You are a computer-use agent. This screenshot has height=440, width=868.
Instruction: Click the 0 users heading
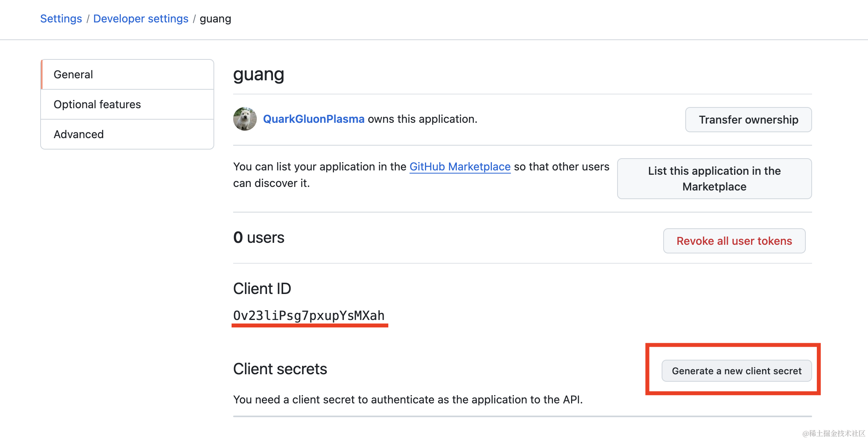tap(258, 238)
